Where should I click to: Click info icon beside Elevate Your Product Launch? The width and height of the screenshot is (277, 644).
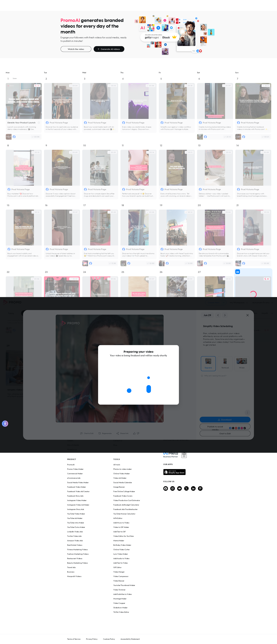click(x=39, y=123)
